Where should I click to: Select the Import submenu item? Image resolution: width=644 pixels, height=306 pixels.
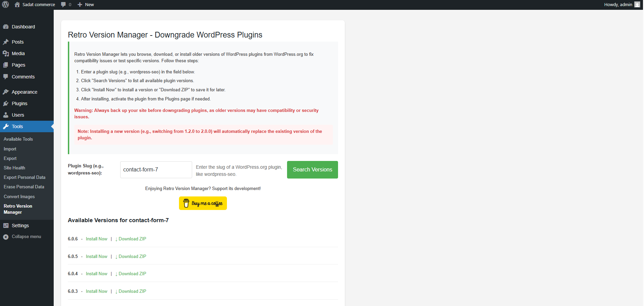pos(10,149)
